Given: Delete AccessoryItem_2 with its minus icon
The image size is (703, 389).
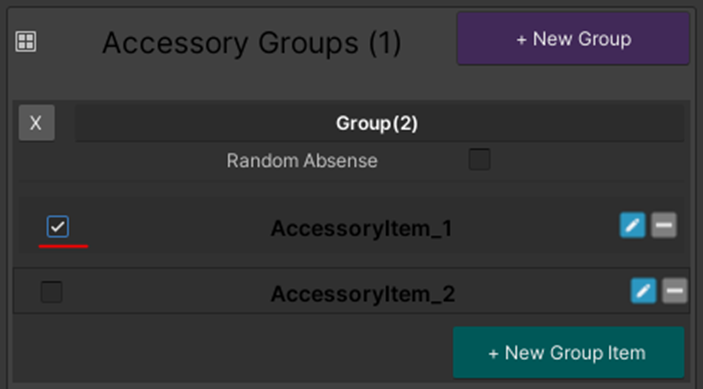Looking at the screenshot, I should point(675,291).
